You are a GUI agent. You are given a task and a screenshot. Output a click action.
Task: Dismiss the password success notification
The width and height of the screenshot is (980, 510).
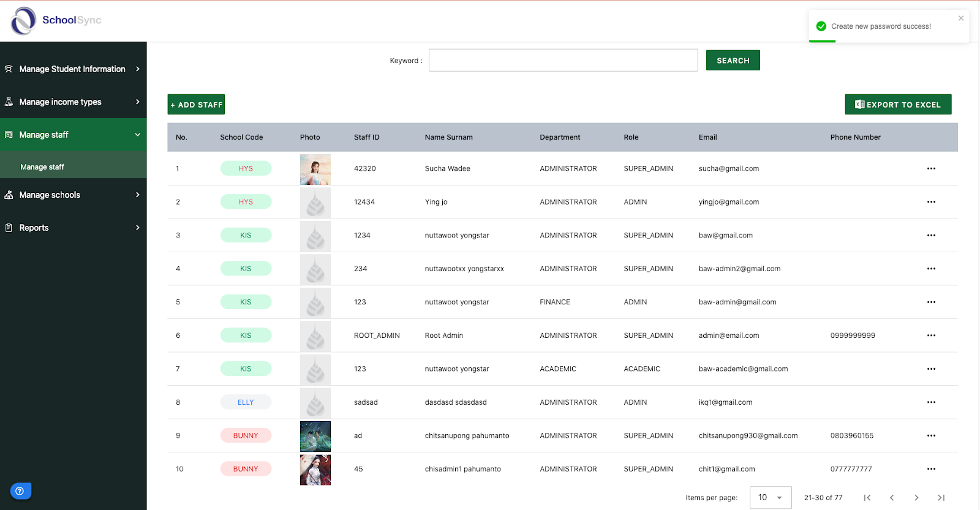(x=961, y=18)
